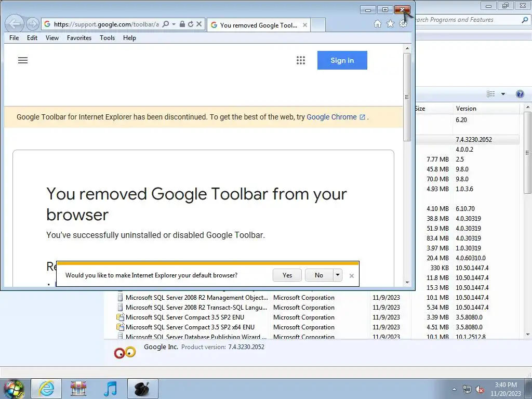Show hidden system tray icons arrow
The image size is (532, 399).
click(454, 389)
